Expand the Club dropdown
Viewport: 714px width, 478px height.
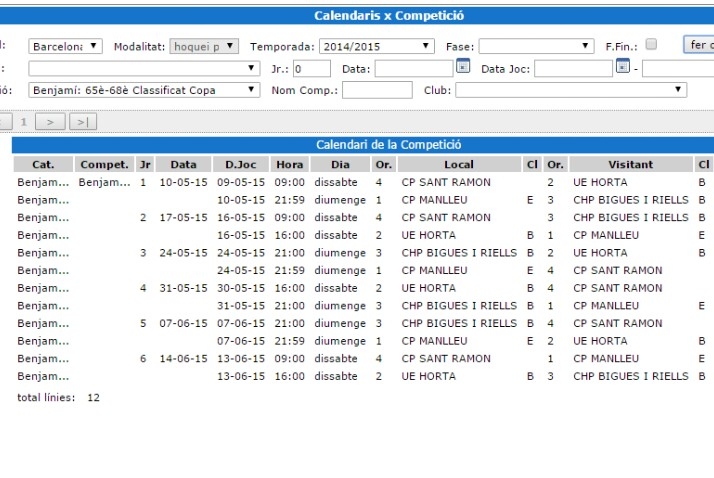(x=570, y=90)
